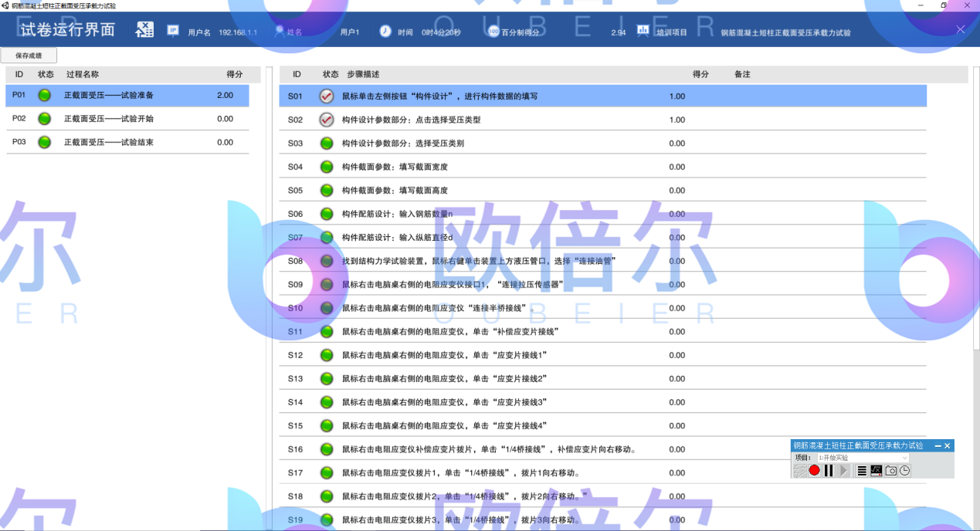Close the 试卷运行界面 panel with the header X
The width and height of the screenshot is (980, 531).
point(961,29)
